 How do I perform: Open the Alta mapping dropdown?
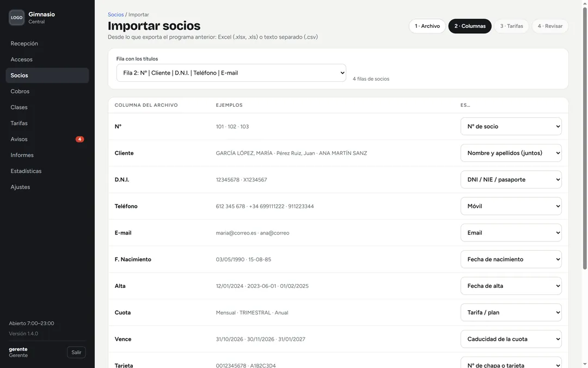point(511,286)
